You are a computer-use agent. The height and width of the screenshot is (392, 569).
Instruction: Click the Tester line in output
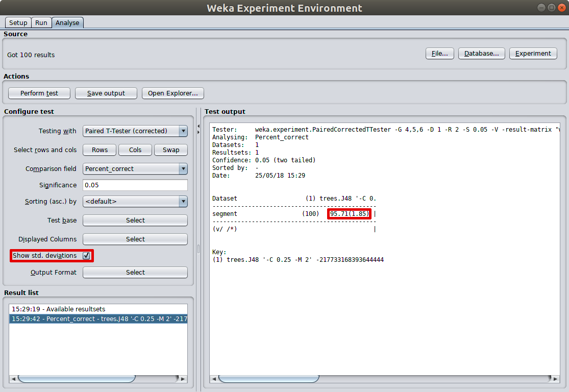385,130
